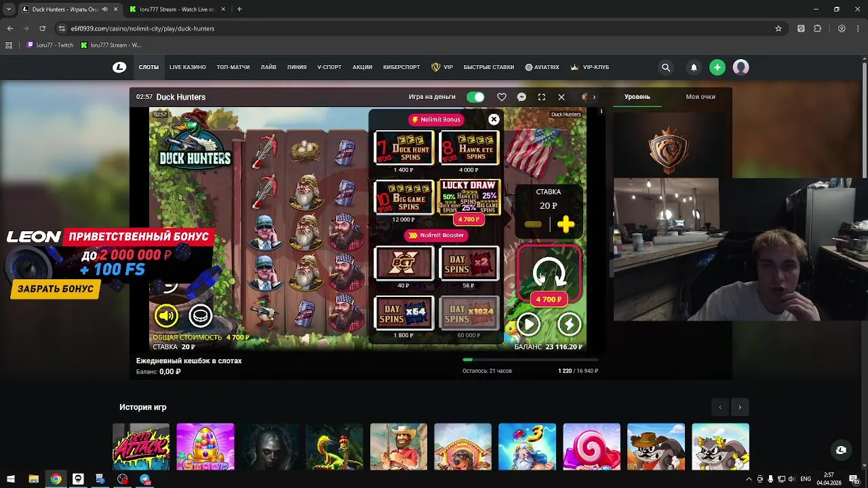Buy 7 Duck Hunt Spins bonus

(x=404, y=148)
